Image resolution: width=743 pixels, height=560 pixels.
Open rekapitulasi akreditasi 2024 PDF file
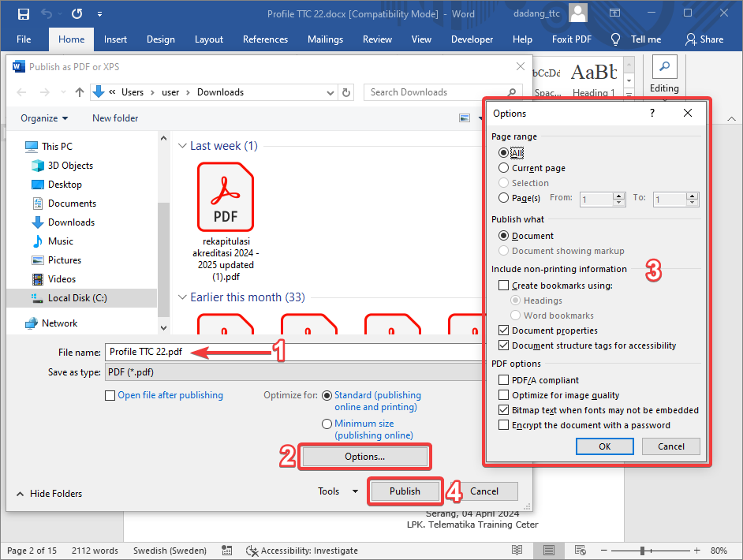[x=226, y=222]
